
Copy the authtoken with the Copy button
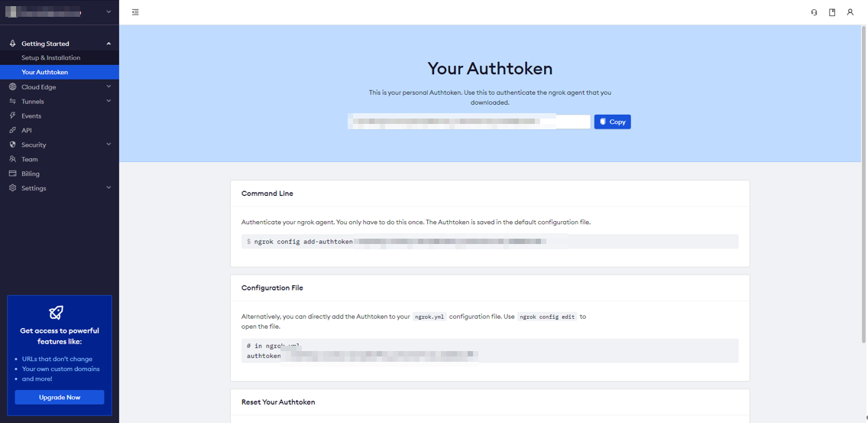pos(612,122)
